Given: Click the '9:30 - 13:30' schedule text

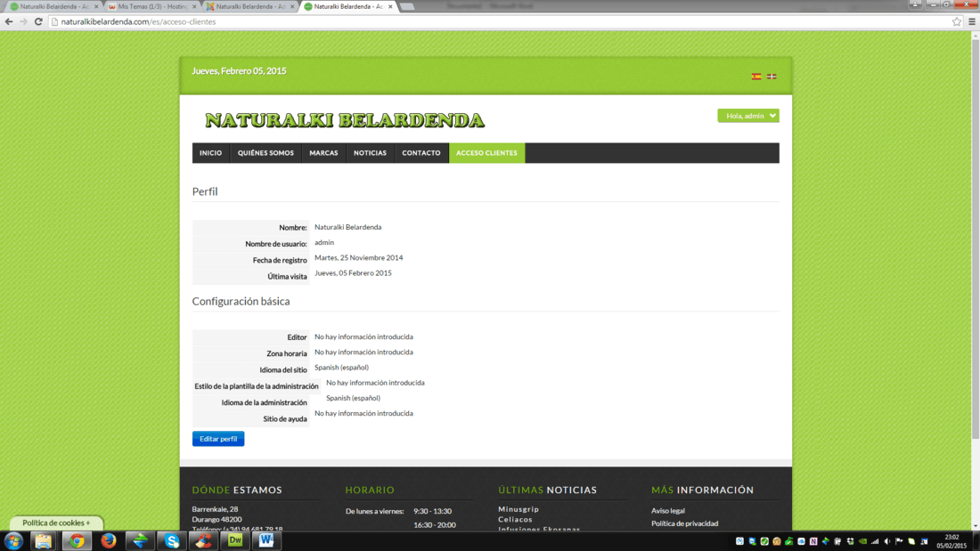Looking at the screenshot, I should click(x=432, y=511).
